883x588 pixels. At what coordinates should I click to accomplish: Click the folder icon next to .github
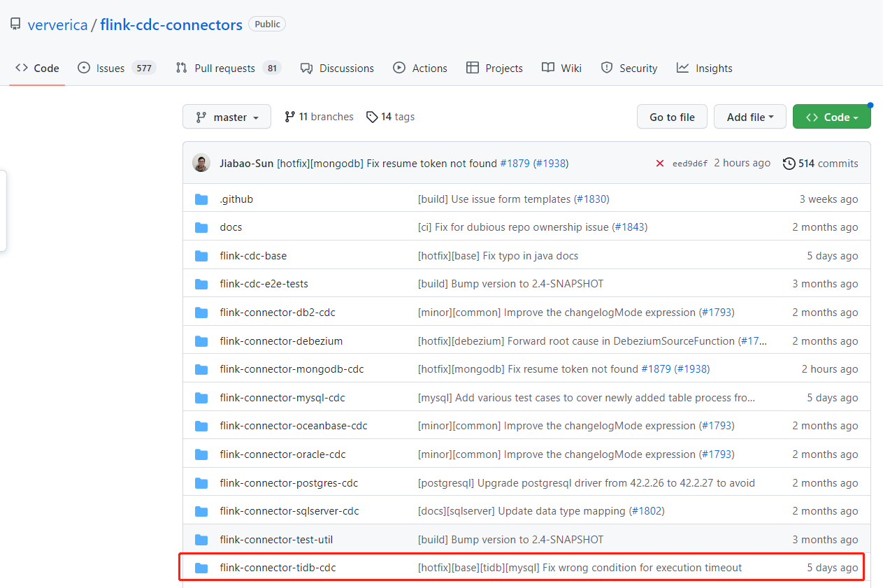[x=201, y=199]
